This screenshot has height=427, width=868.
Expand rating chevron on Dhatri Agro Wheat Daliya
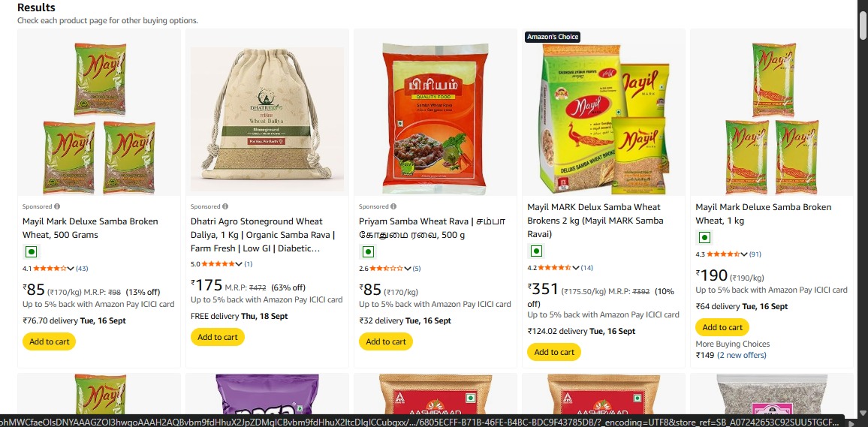pyautogui.click(x=239, y=264)
